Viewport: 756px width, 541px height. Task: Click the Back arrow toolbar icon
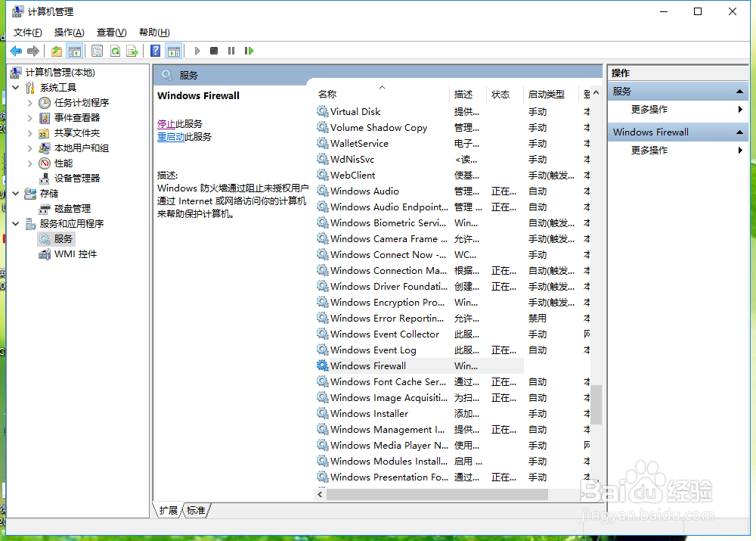point(16,51)
